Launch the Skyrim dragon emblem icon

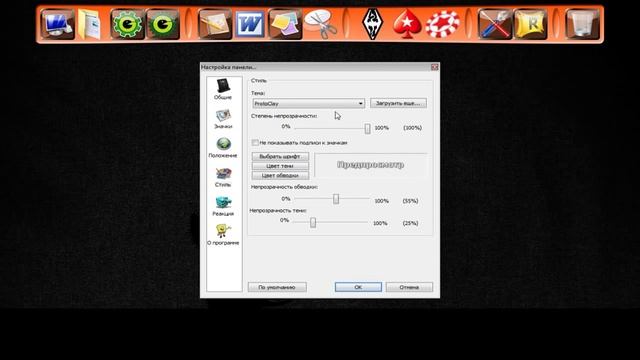pos(373,24)
